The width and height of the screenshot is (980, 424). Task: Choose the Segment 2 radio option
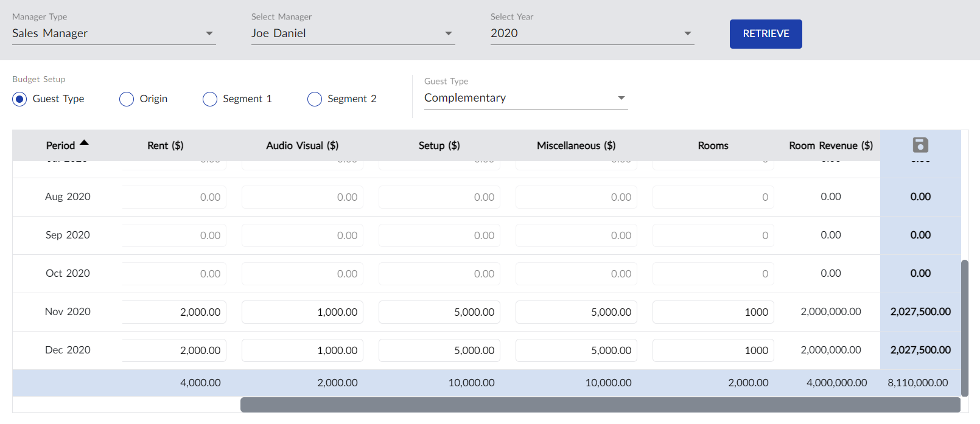click(315, 99)
